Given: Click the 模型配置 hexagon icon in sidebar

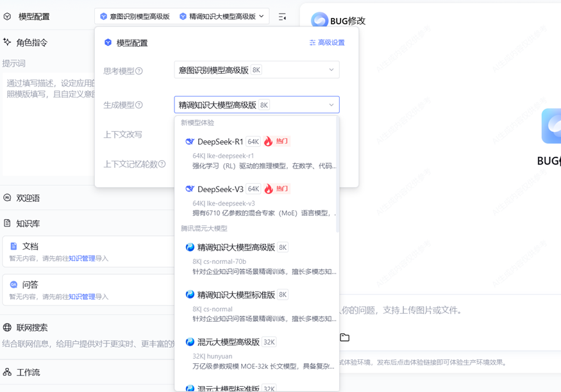Looking at the screenshot, I should 7,17.
